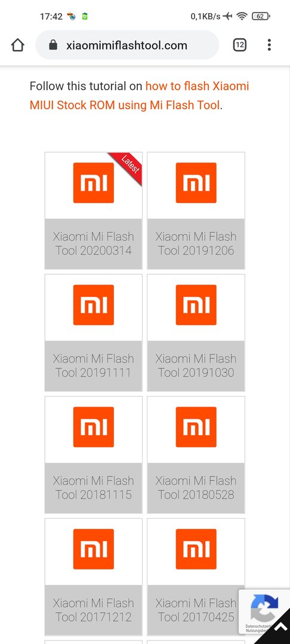This screenshot has width=290, height=644.
Task: Tap the Mi logo above Tool 20191206
Action: point(196,183)
